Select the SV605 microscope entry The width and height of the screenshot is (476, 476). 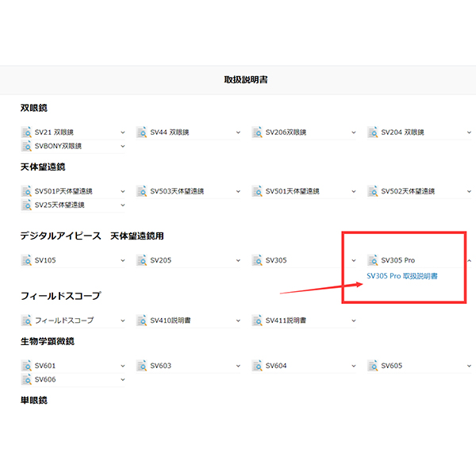point(392,366)
